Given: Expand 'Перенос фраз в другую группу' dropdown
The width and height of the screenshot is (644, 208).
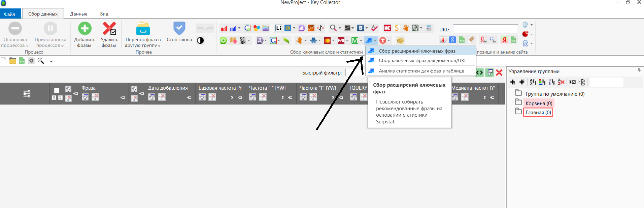Looking at the screenshot, I should point(159,46).
